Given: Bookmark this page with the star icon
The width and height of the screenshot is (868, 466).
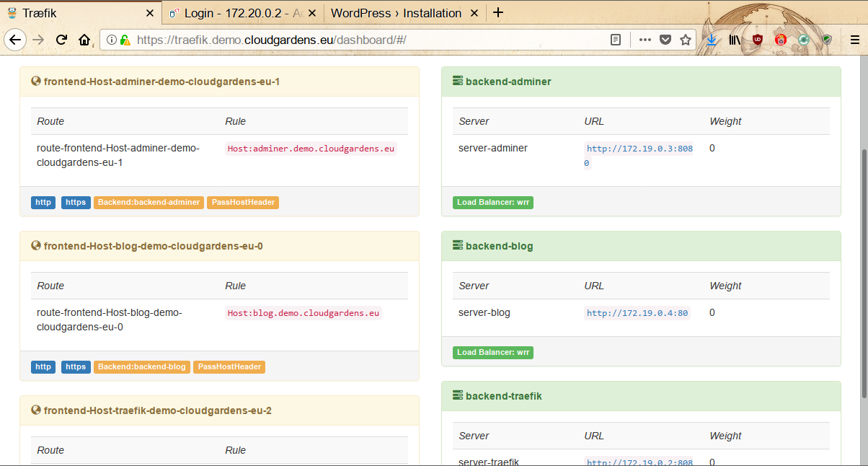Looking at the screenshot, I should [686, 40].
